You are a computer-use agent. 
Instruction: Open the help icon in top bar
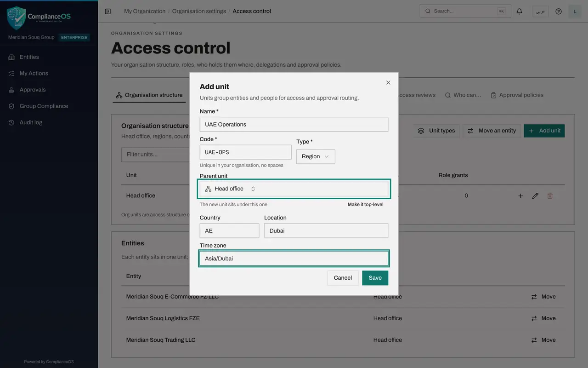pos(559,11)
